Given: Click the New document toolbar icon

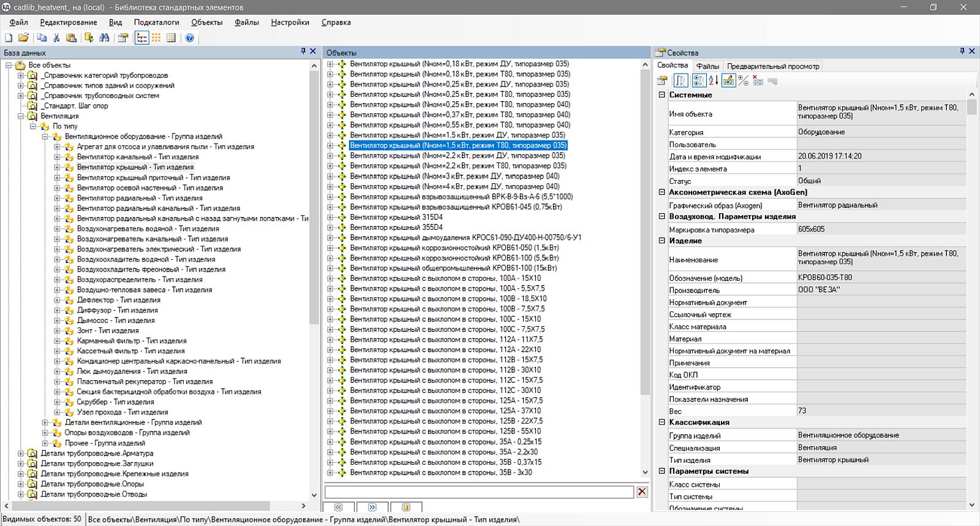Looking at the screenshot, I should 9,38.
